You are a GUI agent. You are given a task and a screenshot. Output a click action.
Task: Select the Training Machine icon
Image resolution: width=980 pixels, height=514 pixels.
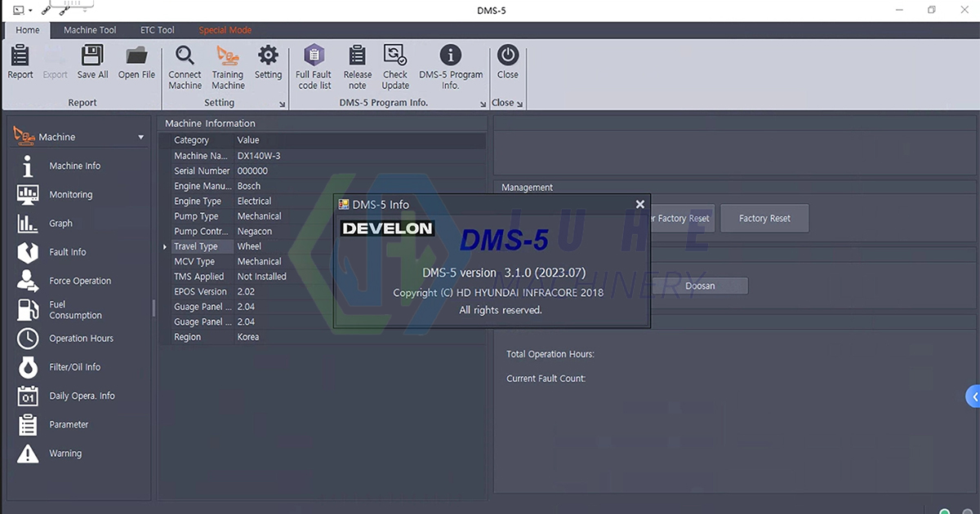[228, 65]
